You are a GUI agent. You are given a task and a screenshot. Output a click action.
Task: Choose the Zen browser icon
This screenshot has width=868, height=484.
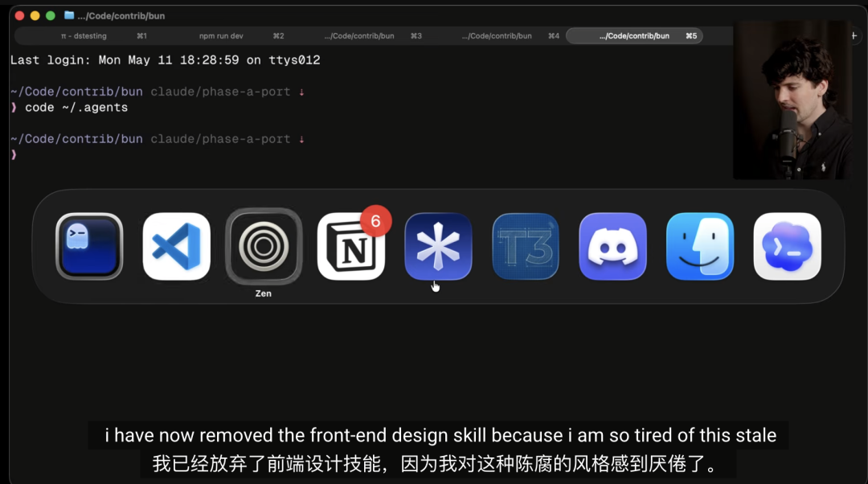[264, 247]
